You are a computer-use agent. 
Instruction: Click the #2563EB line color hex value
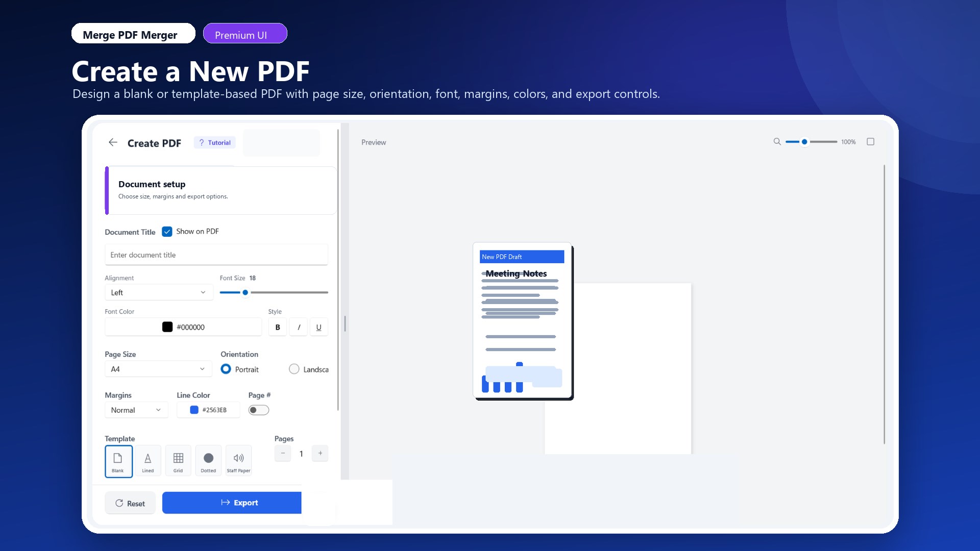[x=214, y=410]
